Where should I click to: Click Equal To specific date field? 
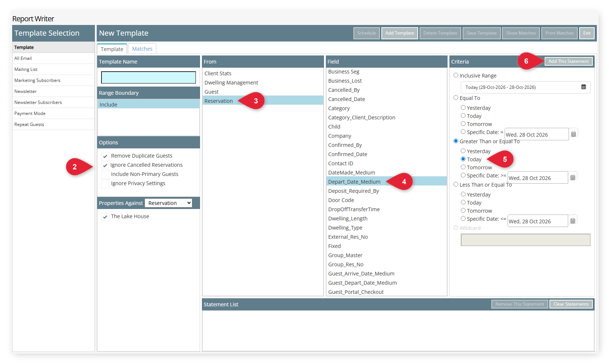coord(537,134)
